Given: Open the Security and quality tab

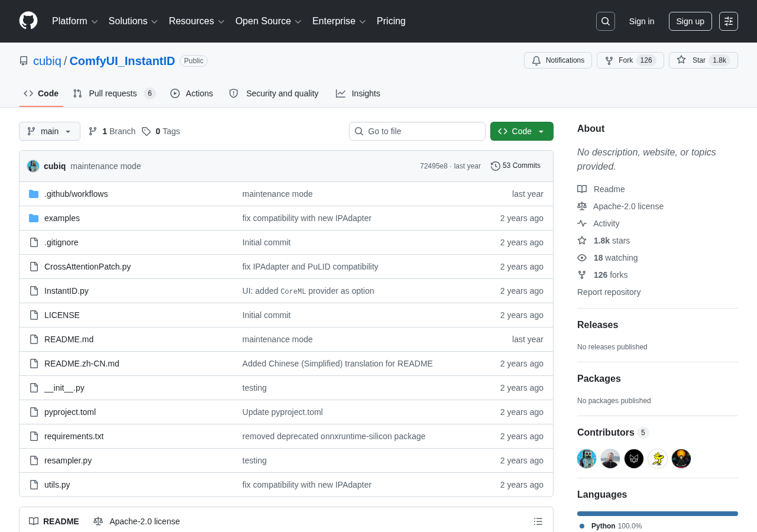Looking at the screenshot, I should [274, 93].
